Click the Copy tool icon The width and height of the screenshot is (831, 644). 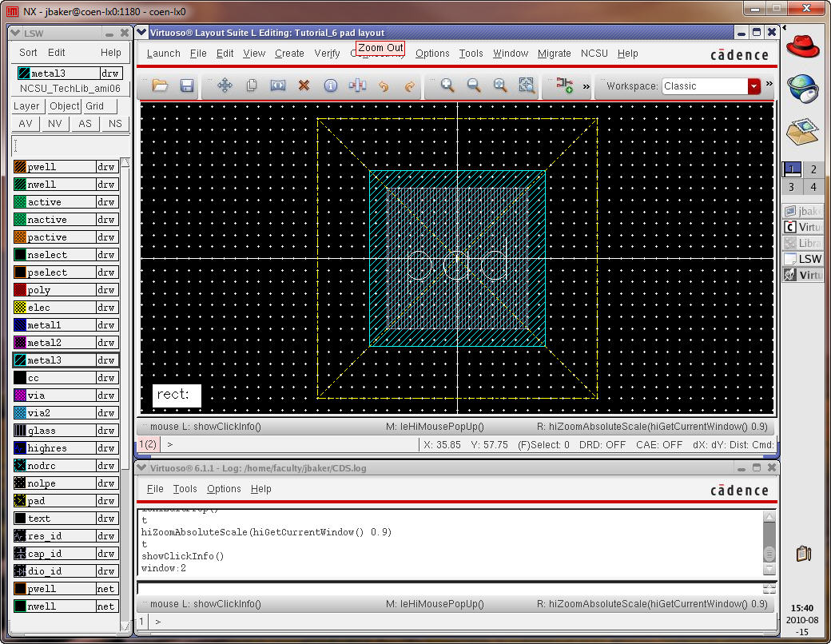tap(252, 85)
